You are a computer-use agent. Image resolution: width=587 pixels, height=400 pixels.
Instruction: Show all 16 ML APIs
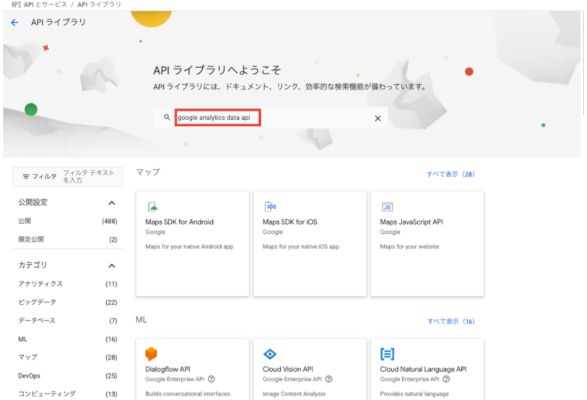pos(451,321)
